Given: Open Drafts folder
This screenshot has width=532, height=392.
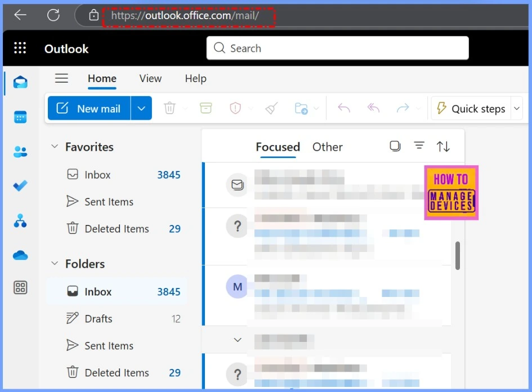Looking at the screenshot, I should pyautogui.click(x=117, y=319).
